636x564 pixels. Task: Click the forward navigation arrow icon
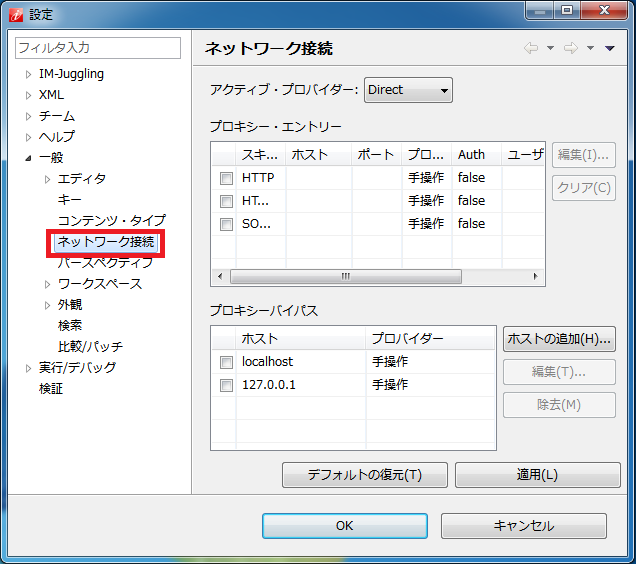(x=571, y=48)
